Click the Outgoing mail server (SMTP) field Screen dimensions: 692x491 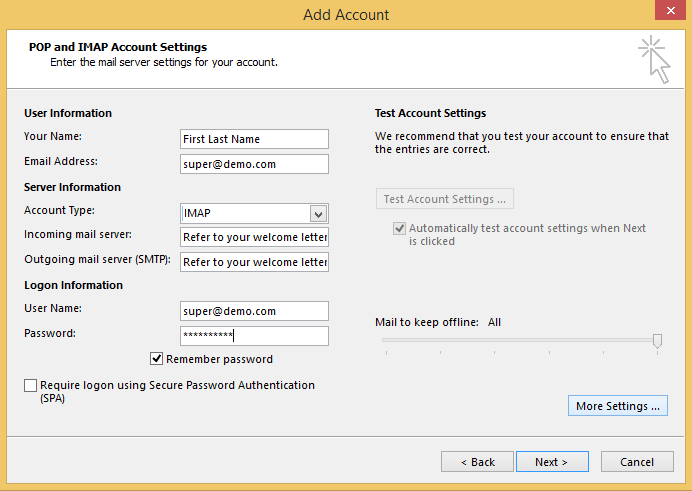tap(254, 262)
